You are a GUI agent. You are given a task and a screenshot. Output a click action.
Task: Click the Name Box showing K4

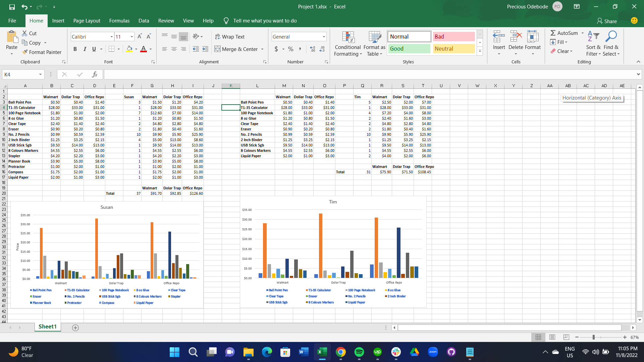(x=20, y=74)
